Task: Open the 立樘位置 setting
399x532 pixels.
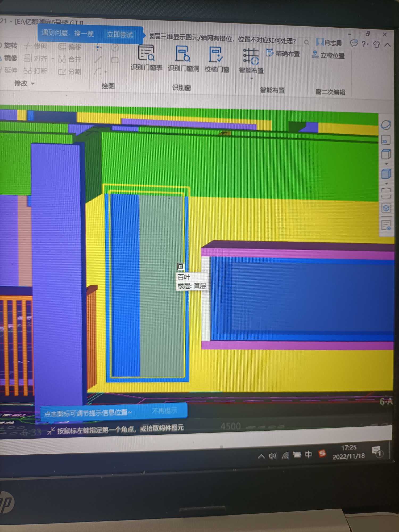Action: click(328, 55)
